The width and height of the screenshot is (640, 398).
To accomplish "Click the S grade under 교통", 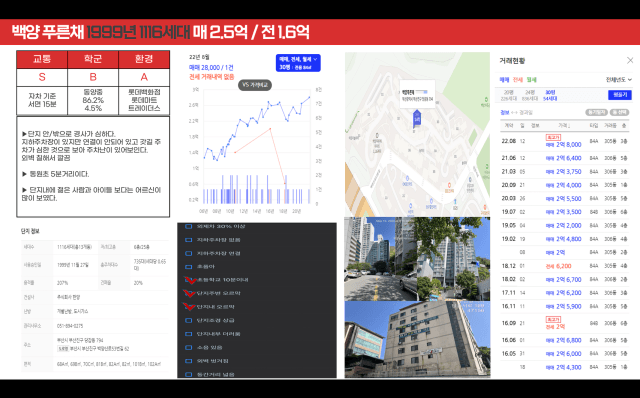I will click(42, 77).
